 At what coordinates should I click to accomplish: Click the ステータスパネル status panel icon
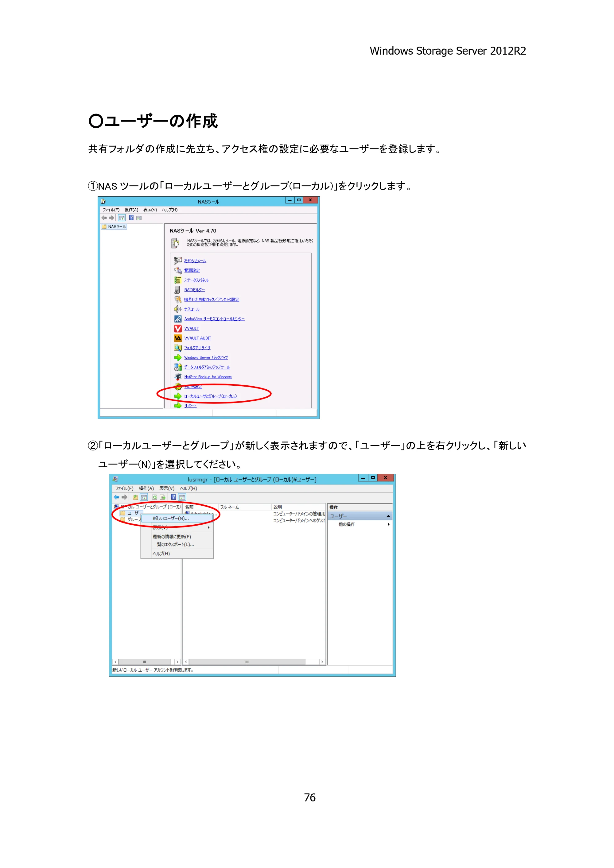click(177, 280)
